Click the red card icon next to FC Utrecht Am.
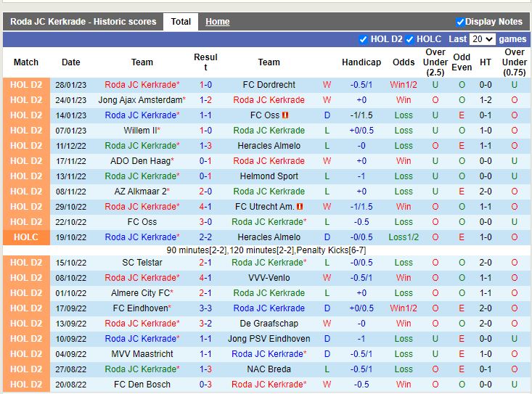The width and height of the screenshot is (532, 394). [x=300, y=207]
